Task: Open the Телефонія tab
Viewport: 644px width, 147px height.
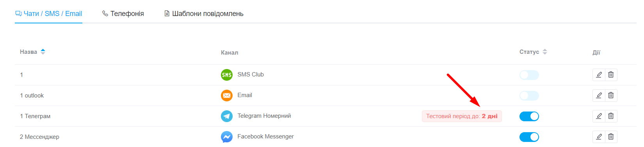Action: (123, 14)
